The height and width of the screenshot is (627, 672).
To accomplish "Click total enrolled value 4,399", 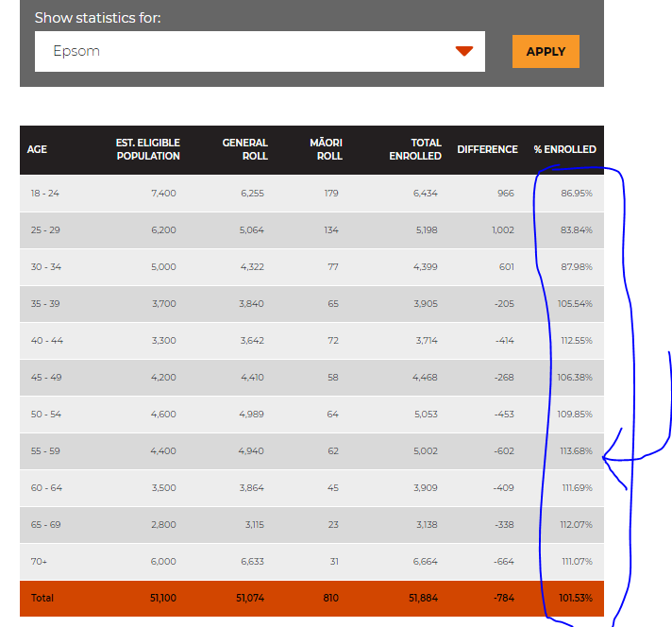I will point(425,267).
